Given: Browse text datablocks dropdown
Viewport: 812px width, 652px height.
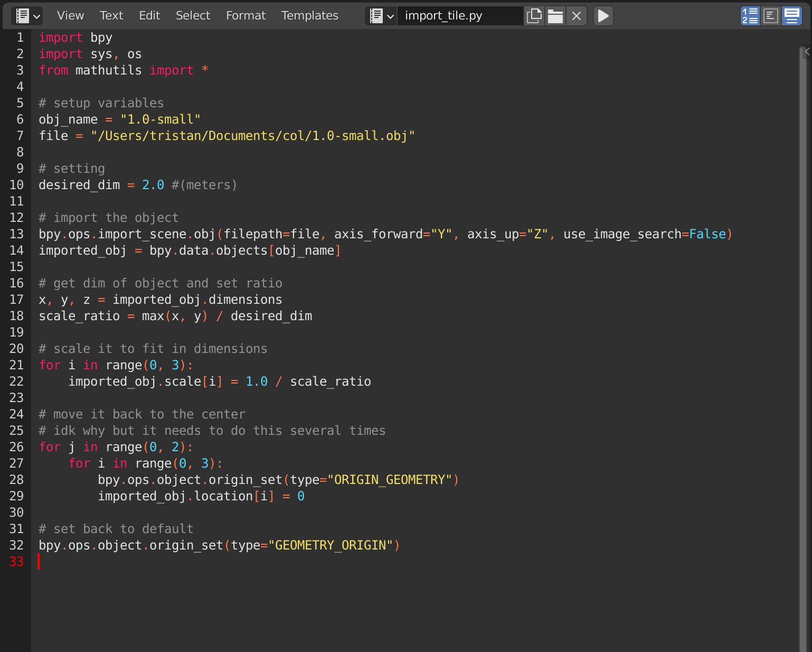Looking at the screenshot, I should [x=382, y=16].
